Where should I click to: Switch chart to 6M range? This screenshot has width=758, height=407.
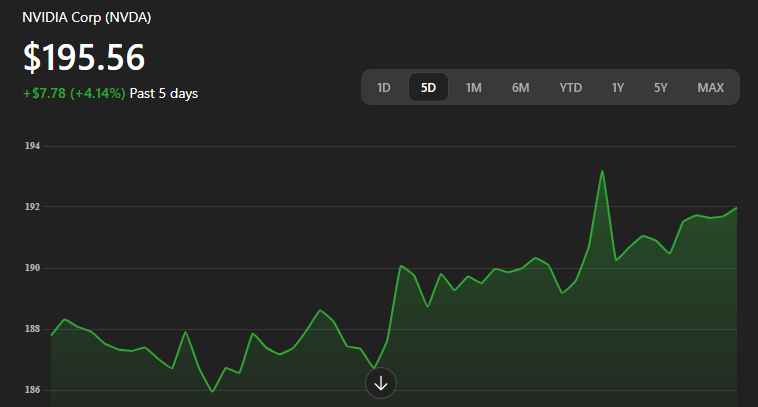coord(521,87)
